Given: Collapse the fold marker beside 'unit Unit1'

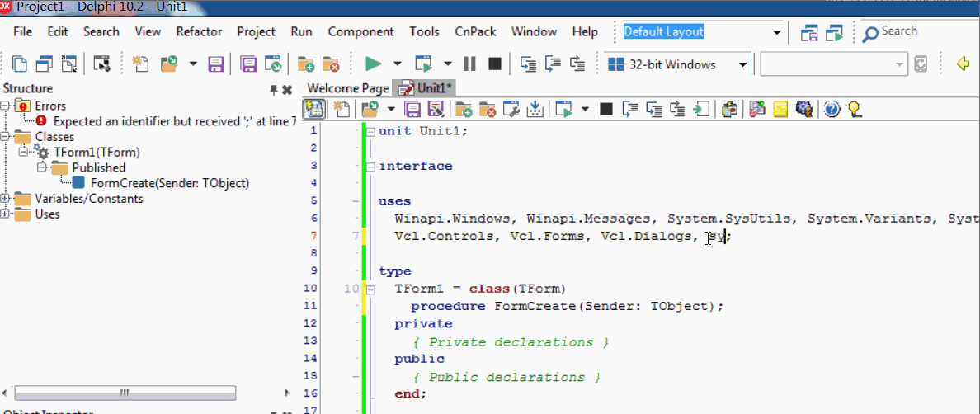Looking at the screenshot, I should point(370,131).
